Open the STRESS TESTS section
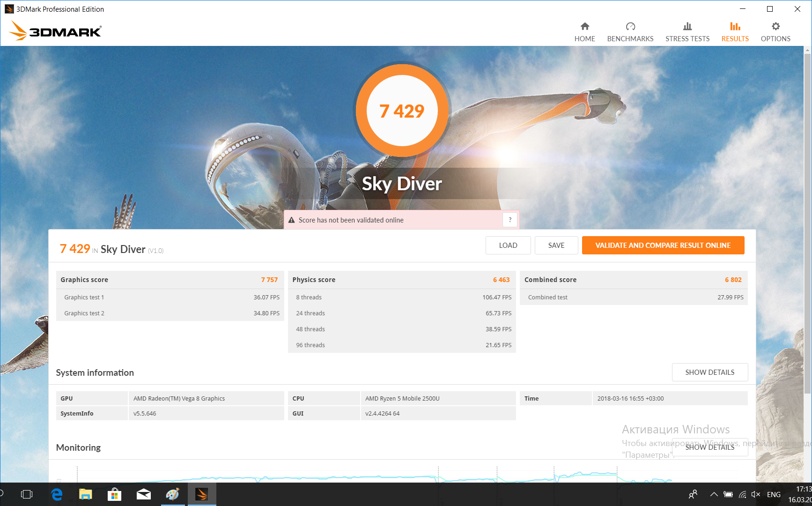This screenshot has width=812, height=506. coord(687,32)
